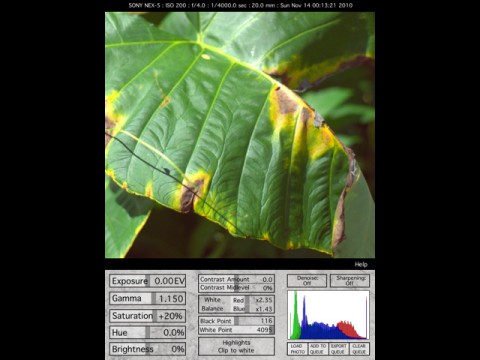
Task: Click the Clear Queue button
Action: point(359,349)
